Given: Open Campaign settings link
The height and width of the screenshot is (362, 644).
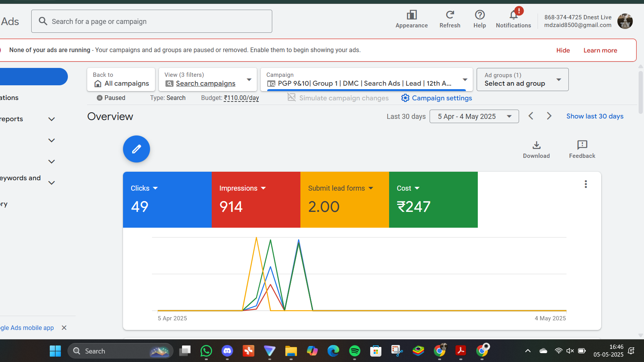Looking at the screenshot, I should coord(437,98).
